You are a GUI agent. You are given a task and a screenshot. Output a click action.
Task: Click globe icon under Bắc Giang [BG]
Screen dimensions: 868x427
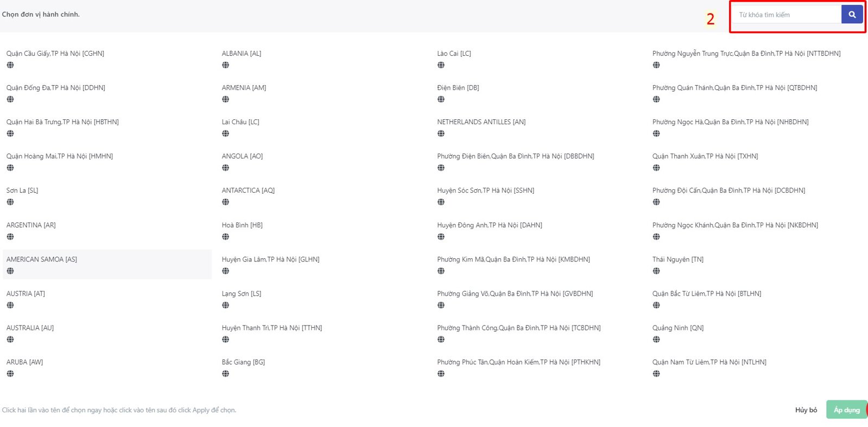click(x=225, y=373)
